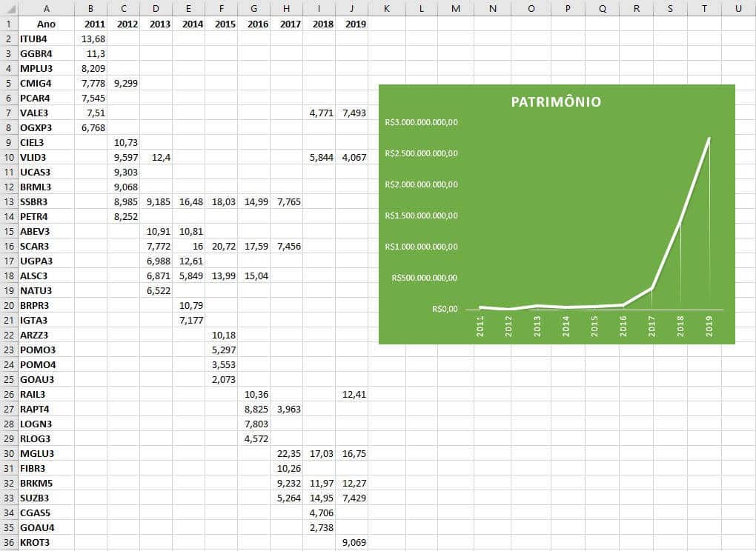Select the PETR4 ticker cell
The image size is (756, 551).
point(46,217)
